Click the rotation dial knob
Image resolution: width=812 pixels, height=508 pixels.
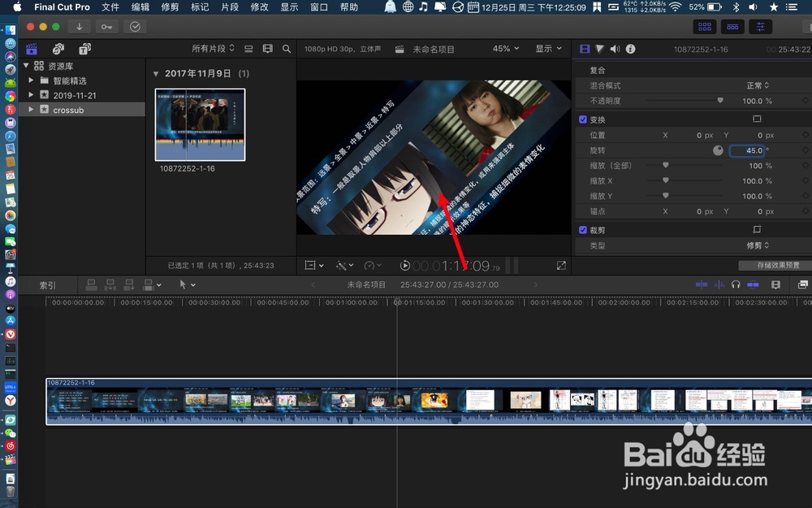[x=718, y=150]
